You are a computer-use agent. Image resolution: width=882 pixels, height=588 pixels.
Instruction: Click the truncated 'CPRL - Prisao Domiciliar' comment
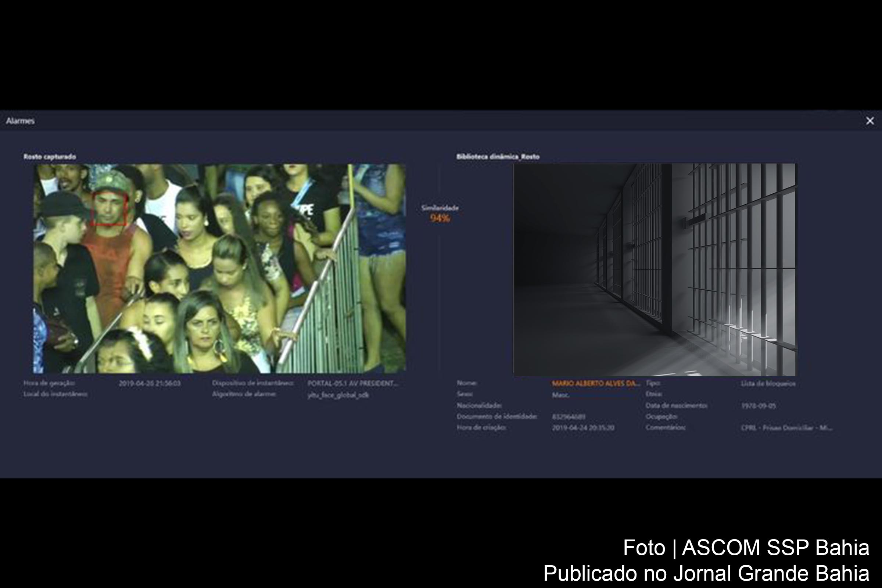coord(786,428)
